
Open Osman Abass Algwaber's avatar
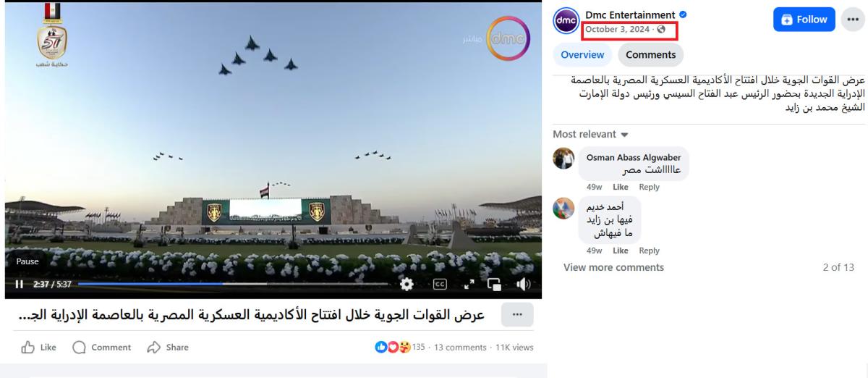[563, 159]
